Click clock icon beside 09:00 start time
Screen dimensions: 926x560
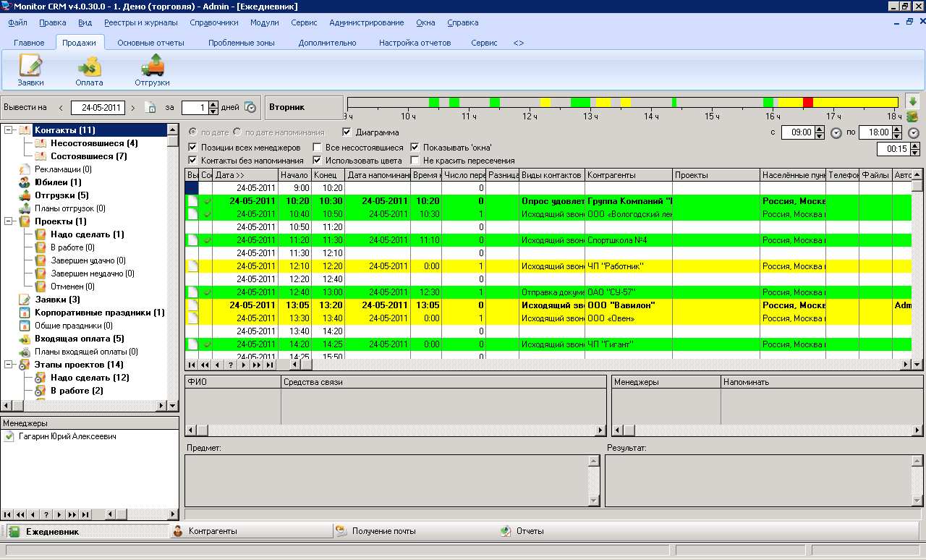(836, 133)
